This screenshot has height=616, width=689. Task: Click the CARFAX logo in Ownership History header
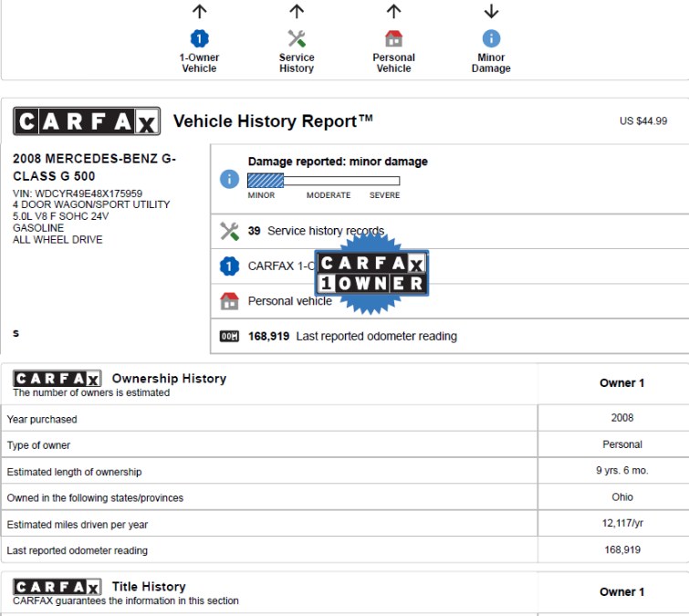point(57,379)
